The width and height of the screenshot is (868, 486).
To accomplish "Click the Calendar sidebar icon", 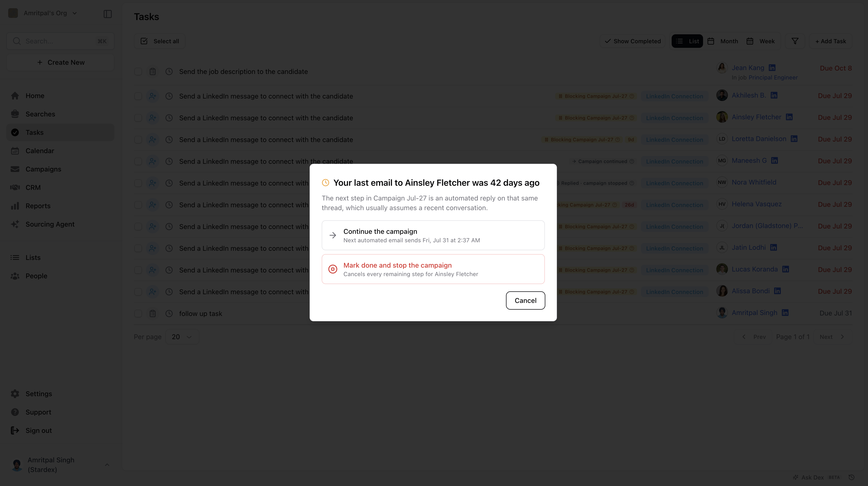I will 15,151.
